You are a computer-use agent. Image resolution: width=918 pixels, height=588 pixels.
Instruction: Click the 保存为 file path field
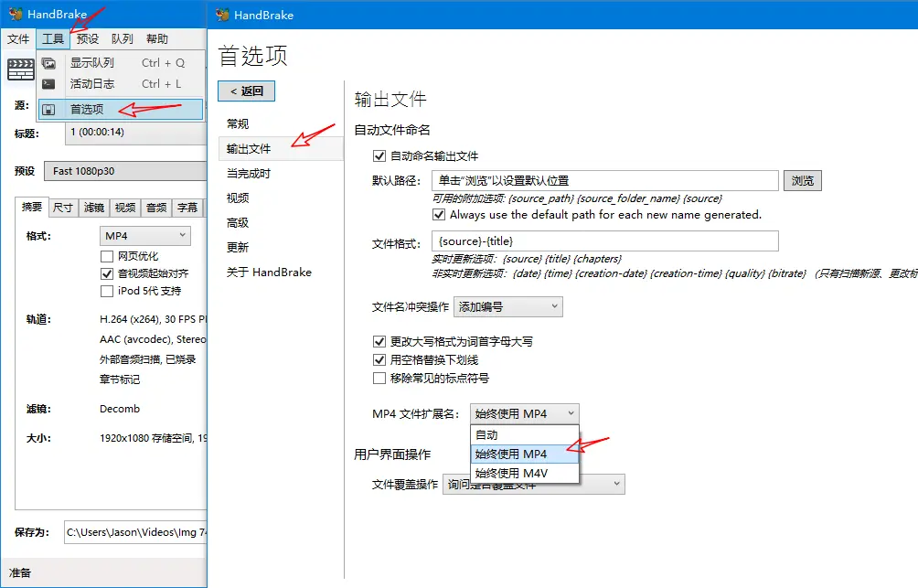(135, 532)
